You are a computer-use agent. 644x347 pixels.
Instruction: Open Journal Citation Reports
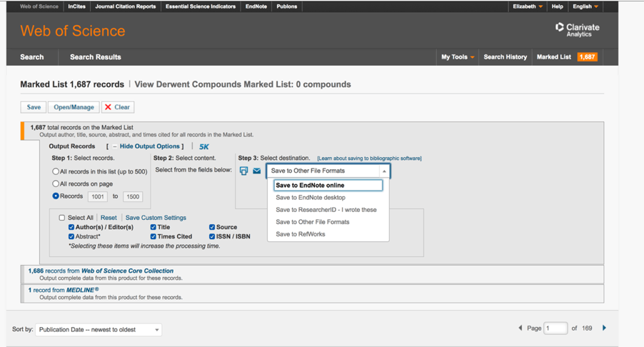click(x=125, y=6)
